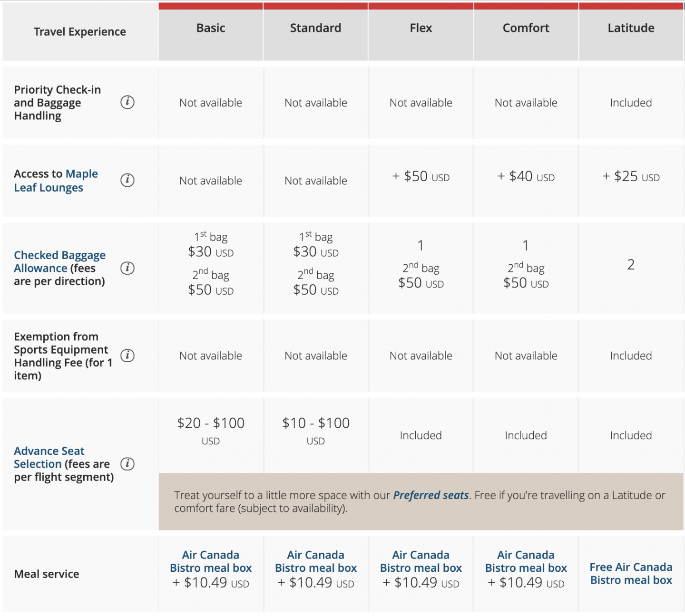
Task: Open info icon beside Maple Leaf Lounges
Action: 127,180
